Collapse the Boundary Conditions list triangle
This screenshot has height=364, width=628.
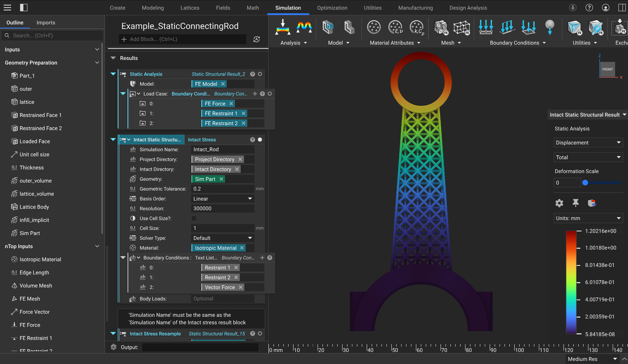(x=123, y=258)
